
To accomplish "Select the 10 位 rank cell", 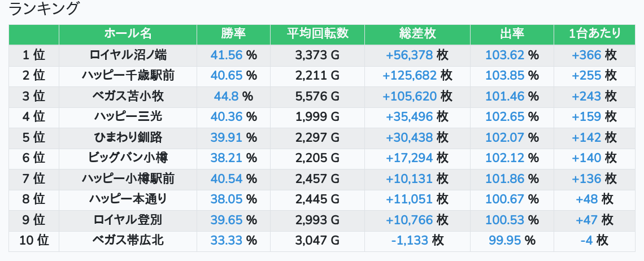I will point(34,241).
